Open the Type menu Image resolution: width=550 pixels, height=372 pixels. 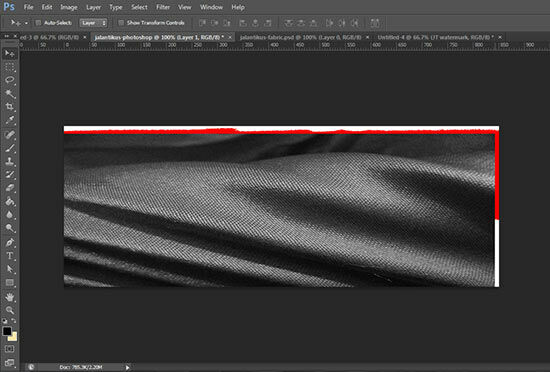[x=116, y=7]
